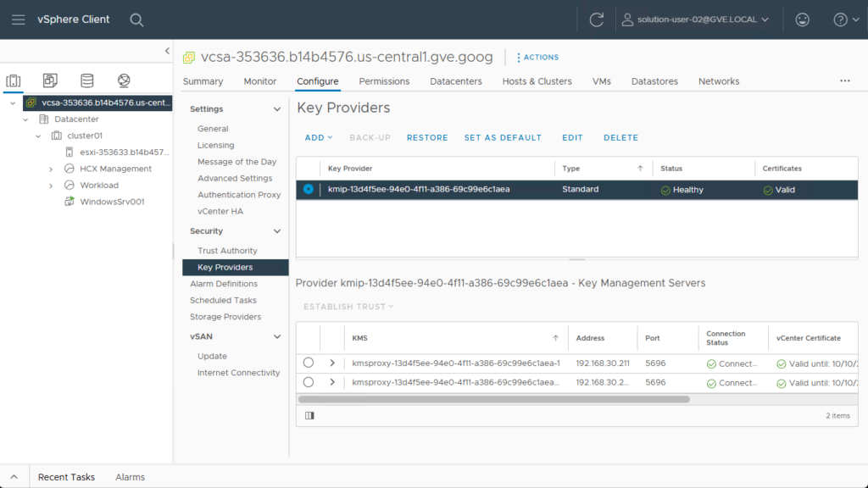Image resolution: width=868 pixels, height=488 pixels.
Task: Collapse the Datacenter tree node
Action: click(25, 119)
